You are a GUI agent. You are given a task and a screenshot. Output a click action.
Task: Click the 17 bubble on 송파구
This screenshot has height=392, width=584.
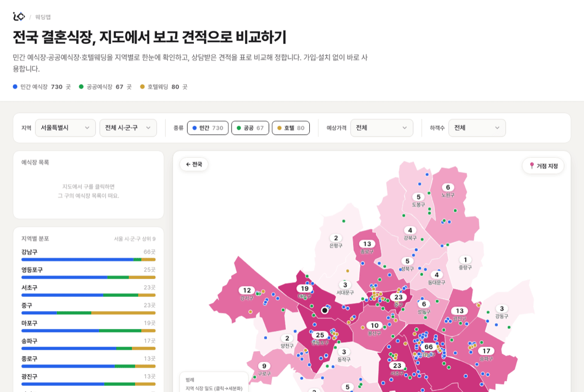(486, 351)
